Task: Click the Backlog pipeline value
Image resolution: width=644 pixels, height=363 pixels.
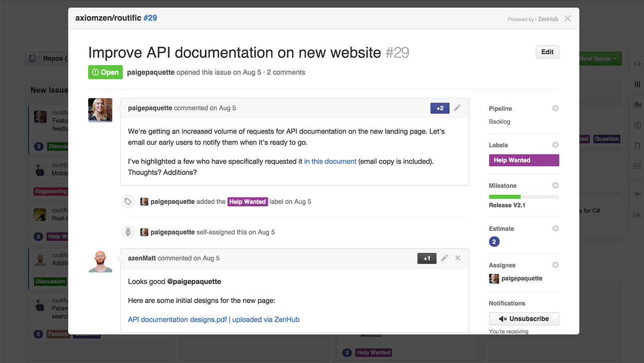Action: [x=499, y=122]
